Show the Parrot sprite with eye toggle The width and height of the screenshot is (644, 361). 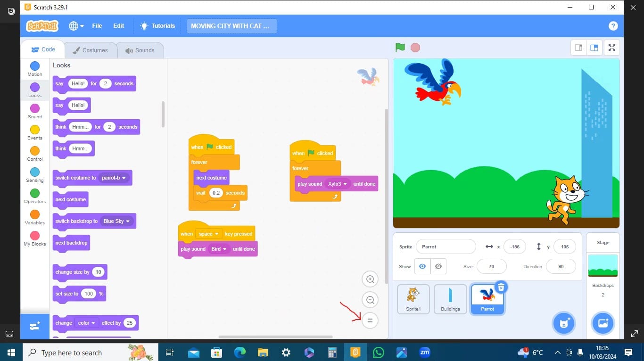pyautogui.click(x=422, y=266)
